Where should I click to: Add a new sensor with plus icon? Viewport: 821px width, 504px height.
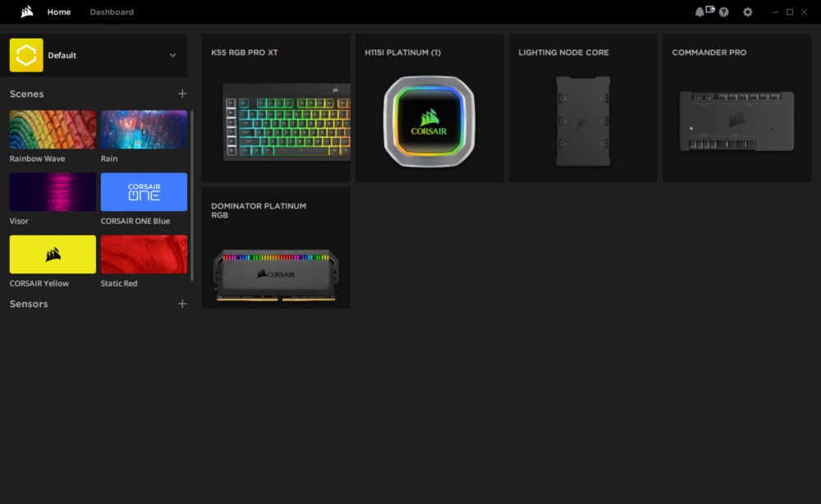[182, 304]
